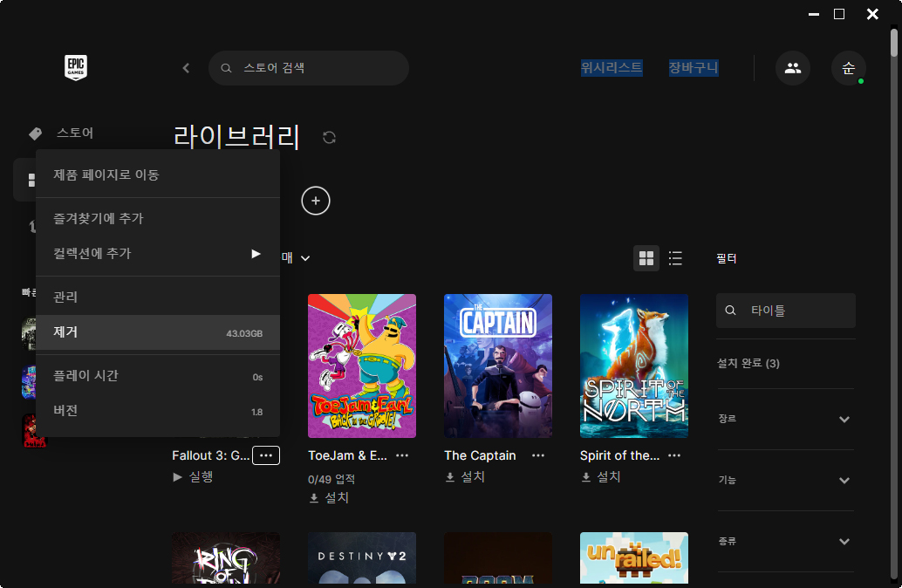Open the friends list icon
This screenshot has height=588, width=902.
click(x=793, y=68)
